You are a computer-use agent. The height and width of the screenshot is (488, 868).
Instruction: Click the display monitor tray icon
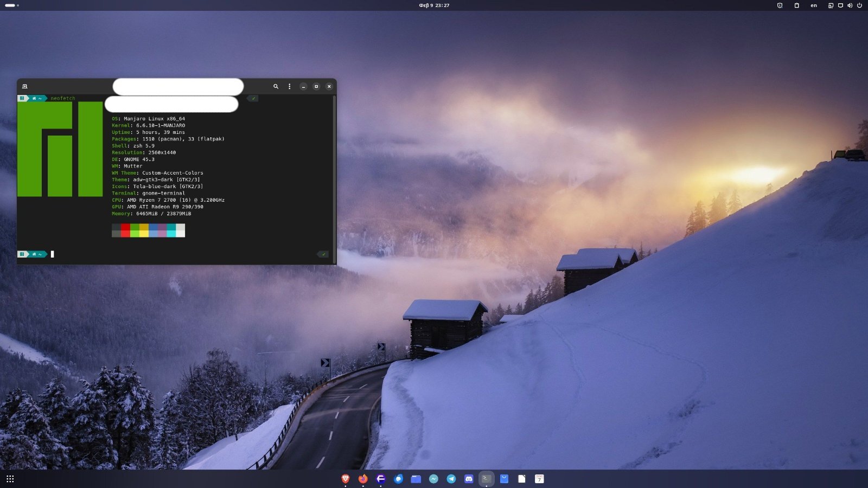840,5
